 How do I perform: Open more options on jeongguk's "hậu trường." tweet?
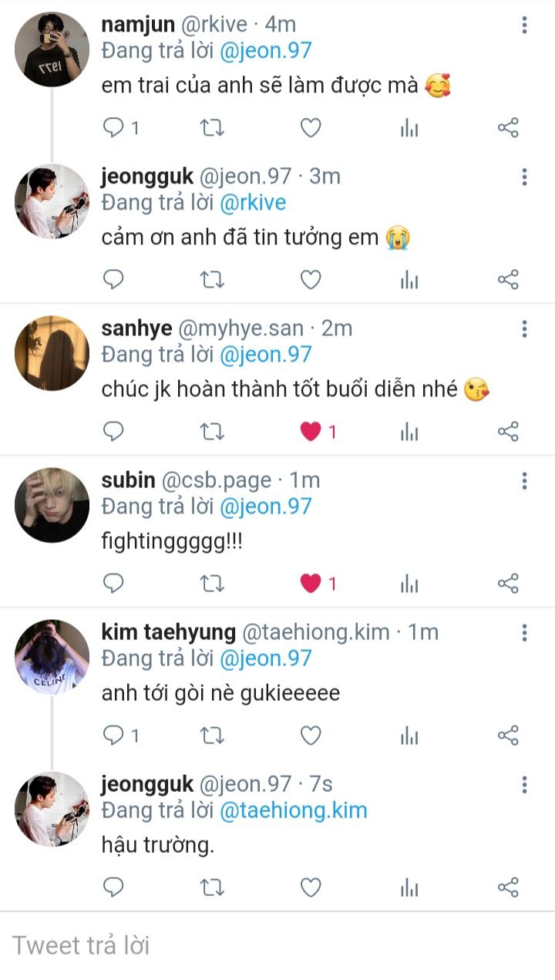point(524,785)
